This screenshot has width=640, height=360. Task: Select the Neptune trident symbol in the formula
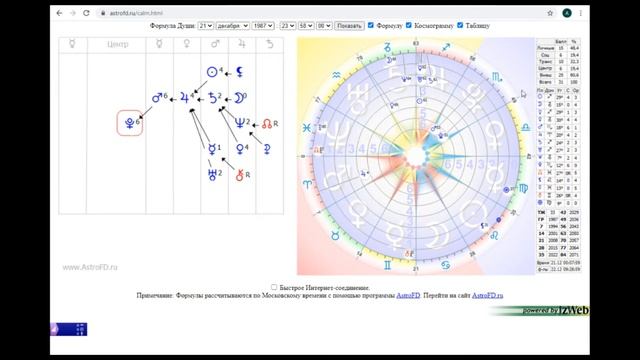click(x=240, y=123)
